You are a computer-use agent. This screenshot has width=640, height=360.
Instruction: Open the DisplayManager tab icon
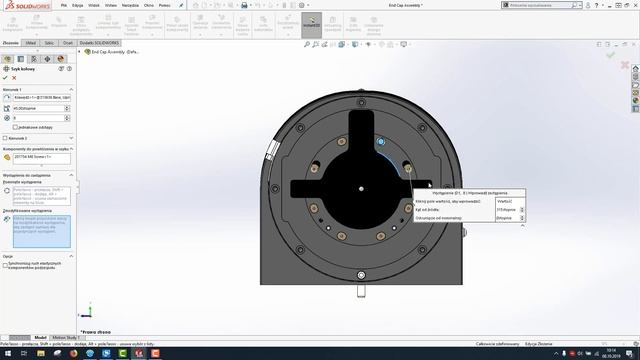(61, 59)
